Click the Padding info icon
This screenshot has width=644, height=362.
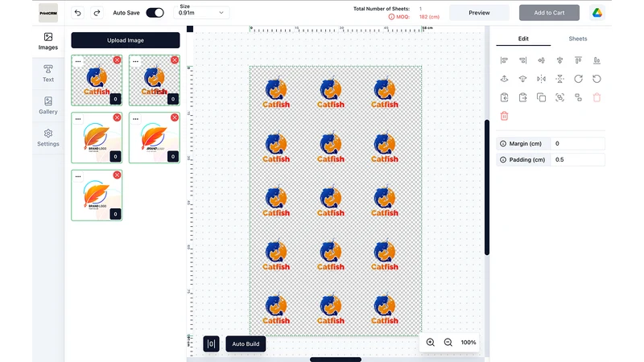coord(502,159)
